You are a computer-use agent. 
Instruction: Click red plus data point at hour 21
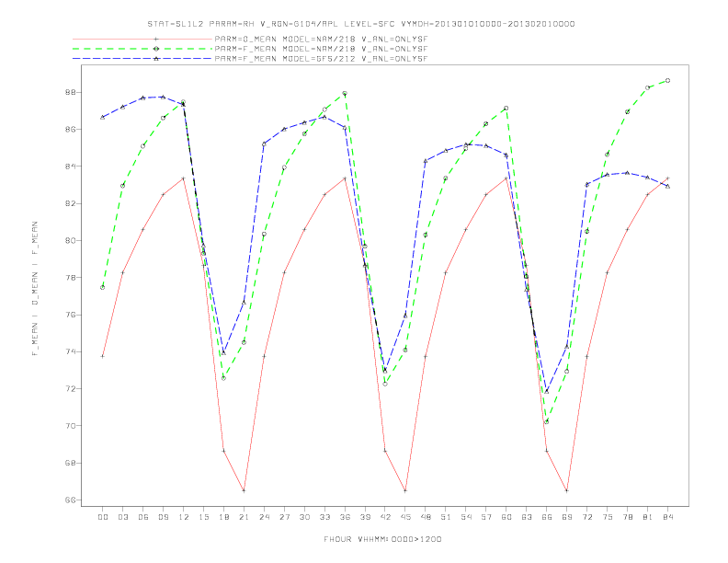[x=244, y=490]
